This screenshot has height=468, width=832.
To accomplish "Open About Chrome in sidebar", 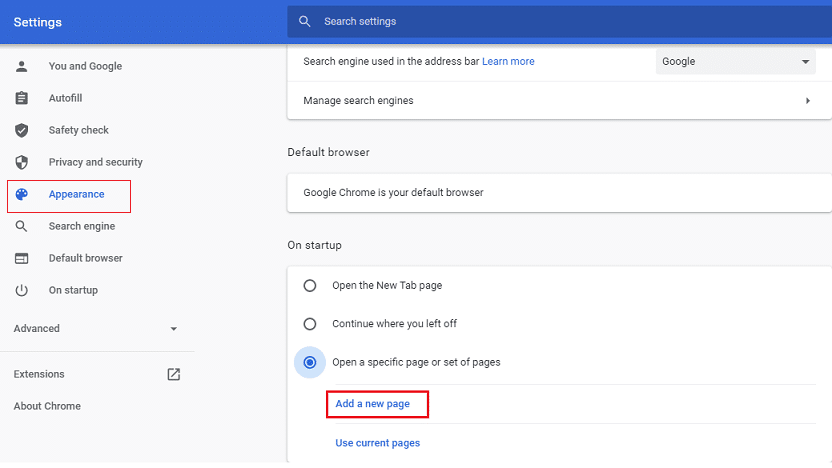I will 47,406.
